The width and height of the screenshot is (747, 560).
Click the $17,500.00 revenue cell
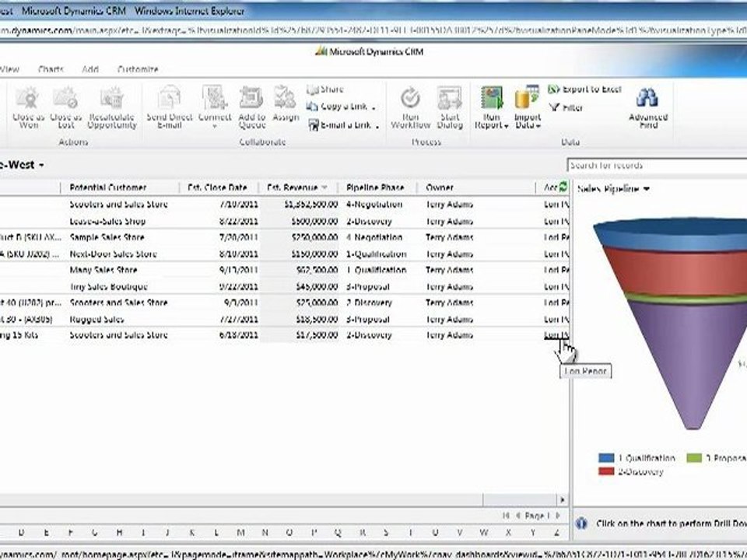pyautogui.click(x=317, y=335)
